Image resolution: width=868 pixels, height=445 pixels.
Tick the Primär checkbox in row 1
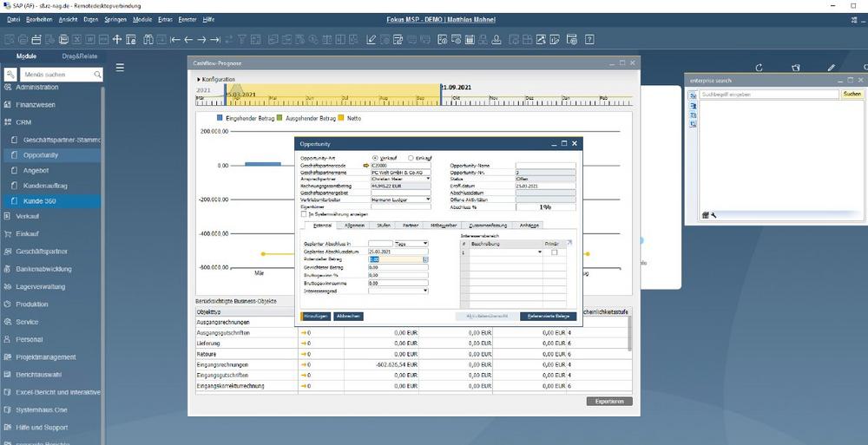click(554, 252)
